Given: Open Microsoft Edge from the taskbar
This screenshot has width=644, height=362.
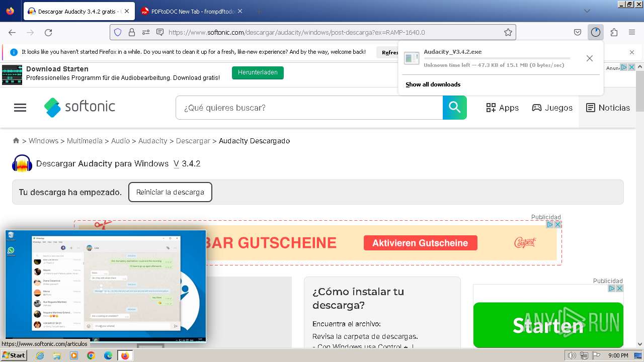Looking at the screenshot, I should pyautogui.click(x=108, y=355).
